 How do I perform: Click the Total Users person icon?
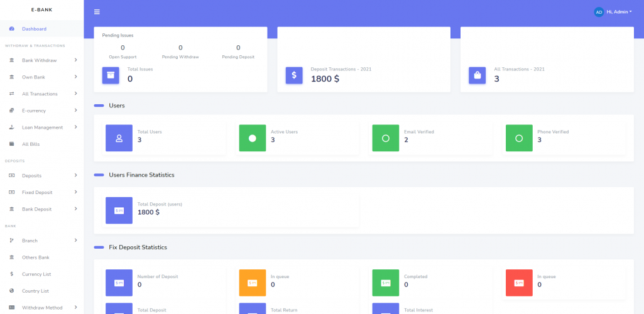[119, 138]
